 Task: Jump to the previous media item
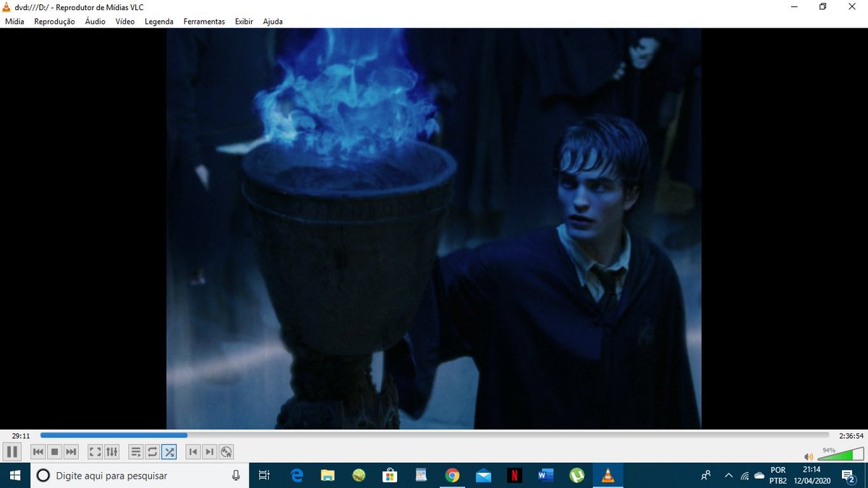39,452
